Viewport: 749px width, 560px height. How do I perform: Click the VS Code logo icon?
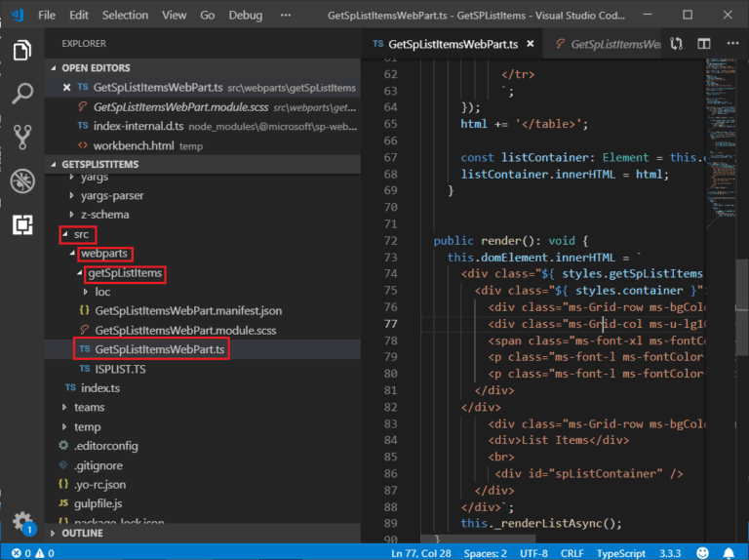[x=18, y=15]
